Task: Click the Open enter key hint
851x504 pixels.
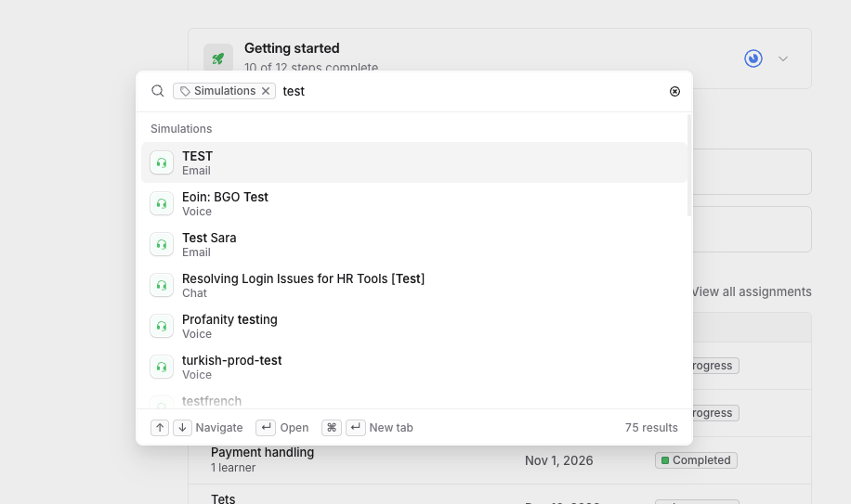Action: coord(266,428)
